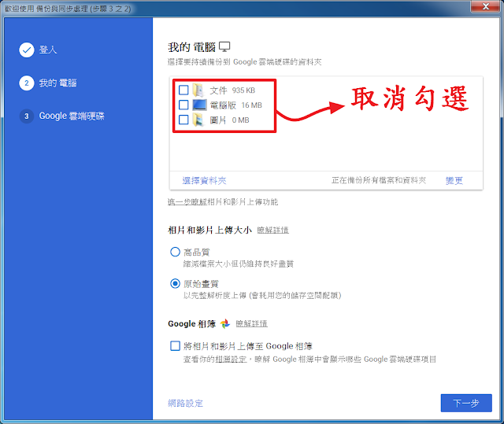Click step 3 circle for Google 雲端硬碟
This screenshot has width=504, height=424.
27,116
